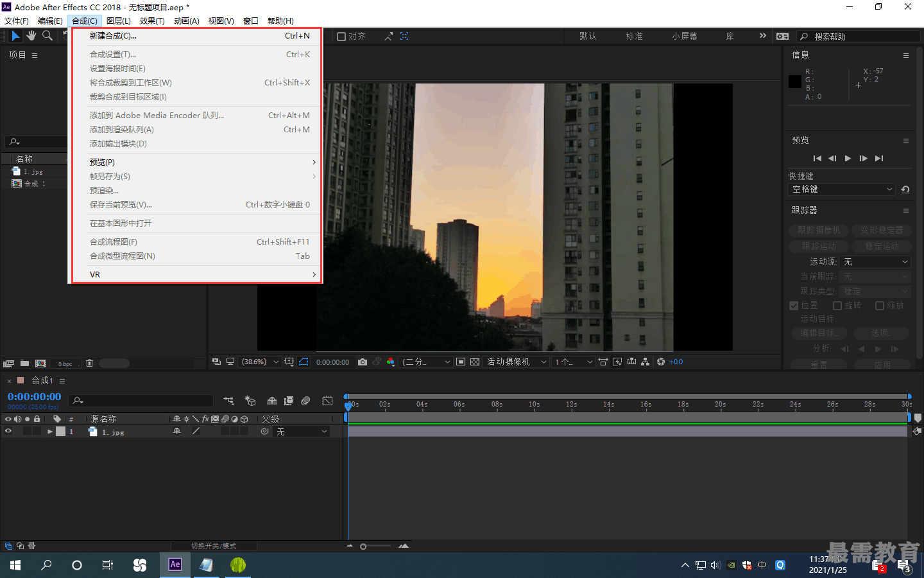The image size is (924, 578).
Task: Enable the 对齐 snapping checkbox
Action: coord(341,37)
